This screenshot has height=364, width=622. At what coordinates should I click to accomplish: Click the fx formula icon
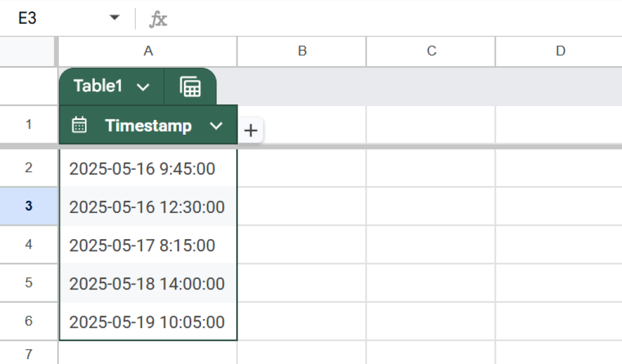[158, 19]
